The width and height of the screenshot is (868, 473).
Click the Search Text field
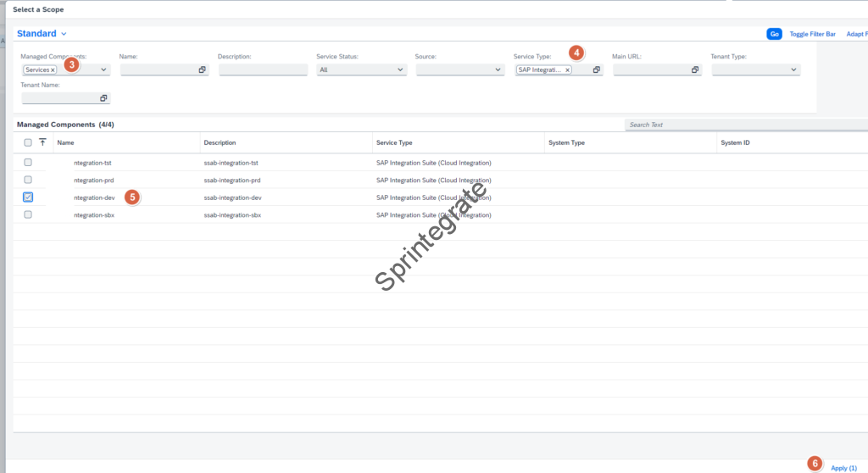746,125
